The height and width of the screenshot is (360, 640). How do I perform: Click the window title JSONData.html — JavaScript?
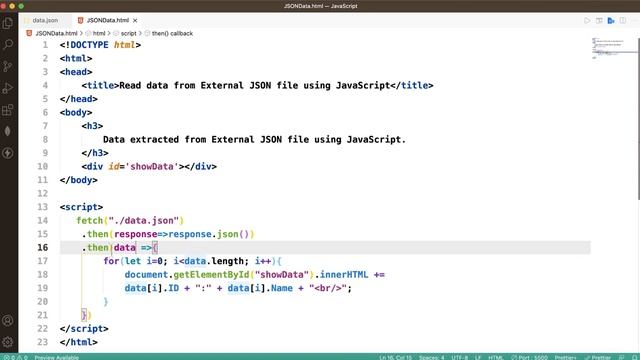320,6
